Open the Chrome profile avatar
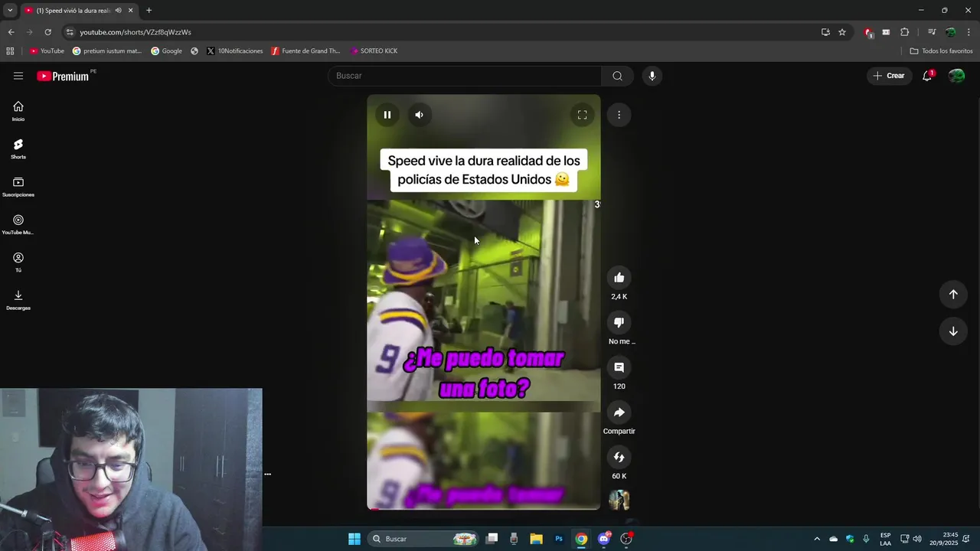980x551 pixels. tap(950, 32)
